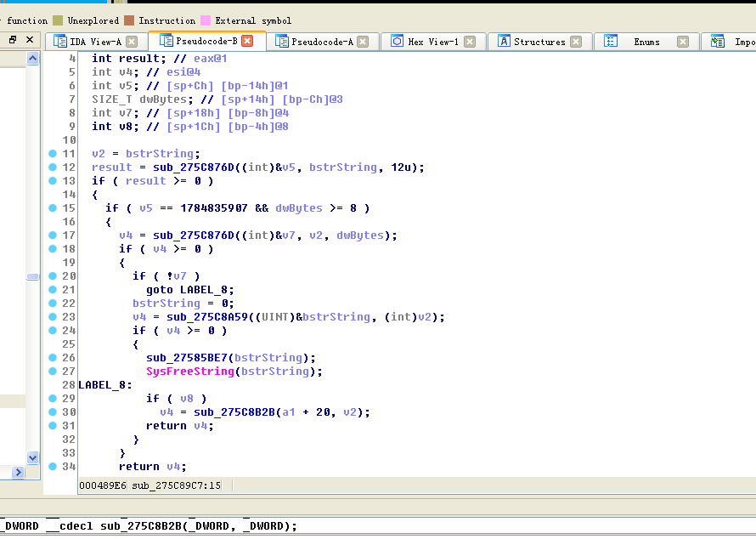Screen dimensions: 756x539
Task: Click the !v7 condition on line 20
Action: (x=177, y=276)
